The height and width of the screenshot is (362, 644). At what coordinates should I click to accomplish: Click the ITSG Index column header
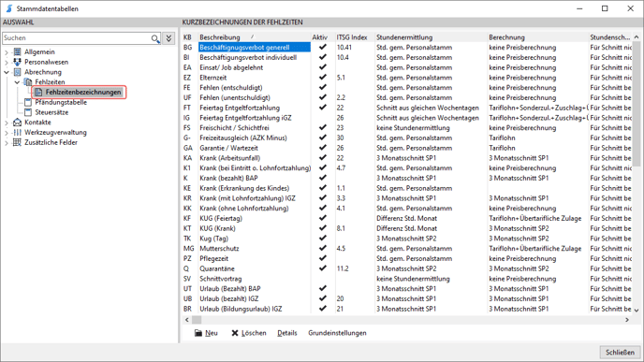tap(355, 37)
